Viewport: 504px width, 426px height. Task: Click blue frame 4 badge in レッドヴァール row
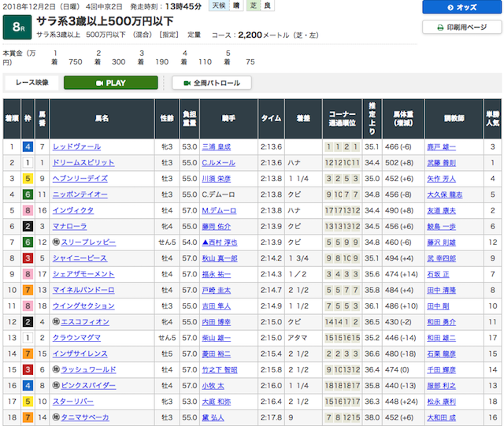point(28,147)
